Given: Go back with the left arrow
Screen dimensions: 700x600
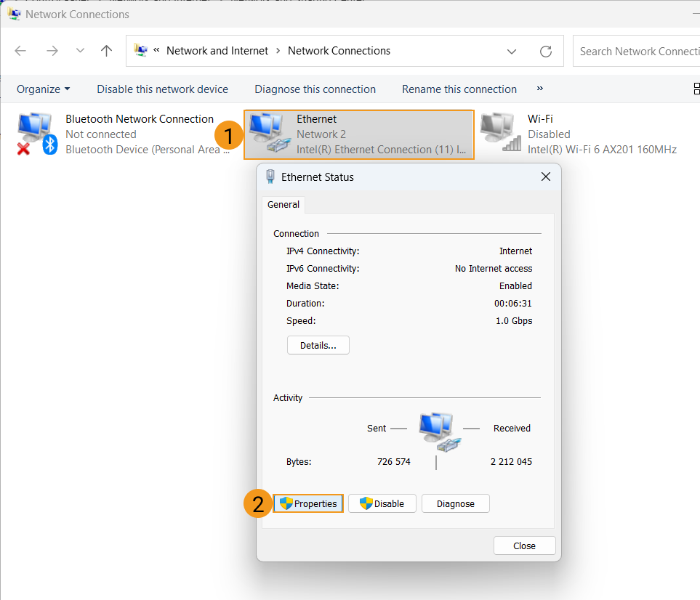Looking at the screenshot, I should [x=20, y=51].
